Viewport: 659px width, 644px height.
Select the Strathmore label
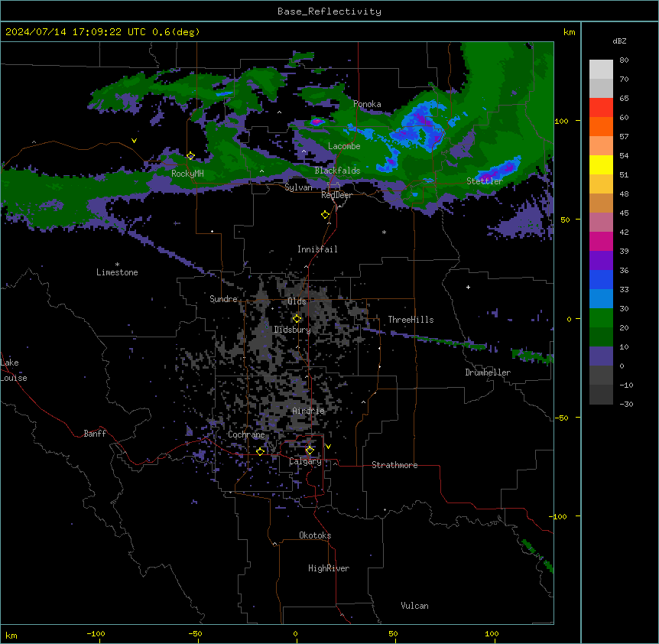(394, 465)
